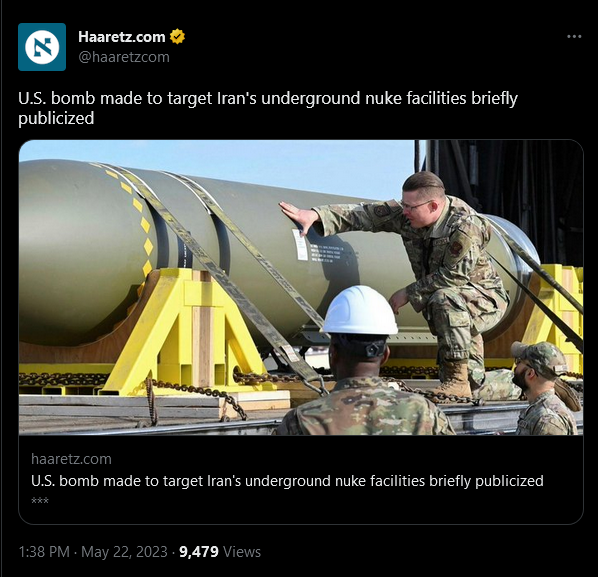Click the 9,479 view count

pos(199,552)
